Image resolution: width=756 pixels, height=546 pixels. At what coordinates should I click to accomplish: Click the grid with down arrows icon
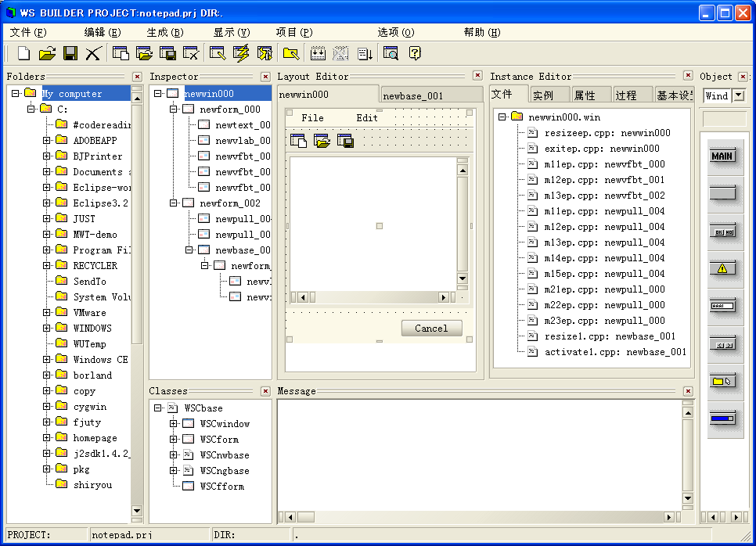point(318,53)
